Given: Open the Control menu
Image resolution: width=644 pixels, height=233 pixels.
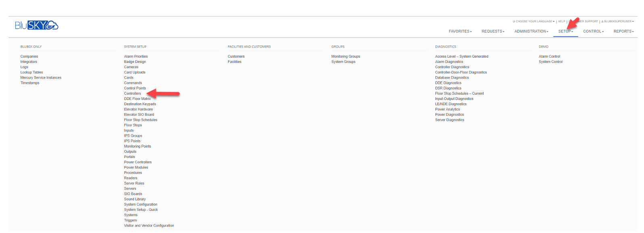Looking at the screenshot, I should [x=593, y=31].
